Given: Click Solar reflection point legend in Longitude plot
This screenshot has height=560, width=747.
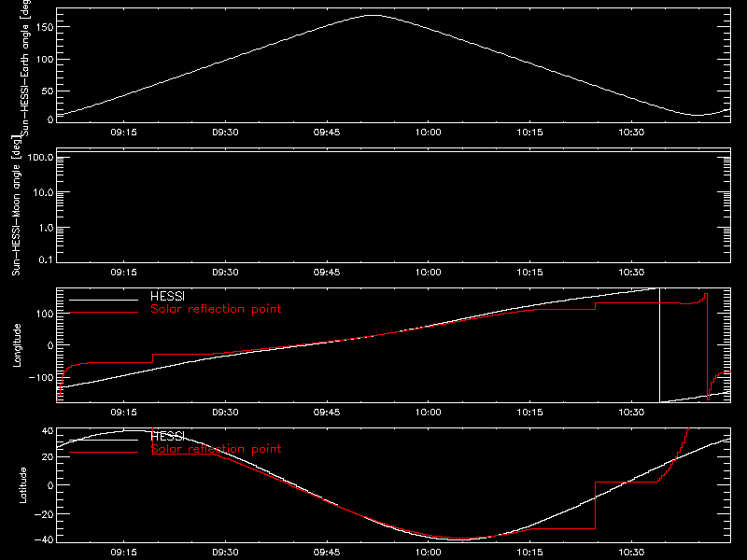Looking at the screenshot, I should point(217,309).
